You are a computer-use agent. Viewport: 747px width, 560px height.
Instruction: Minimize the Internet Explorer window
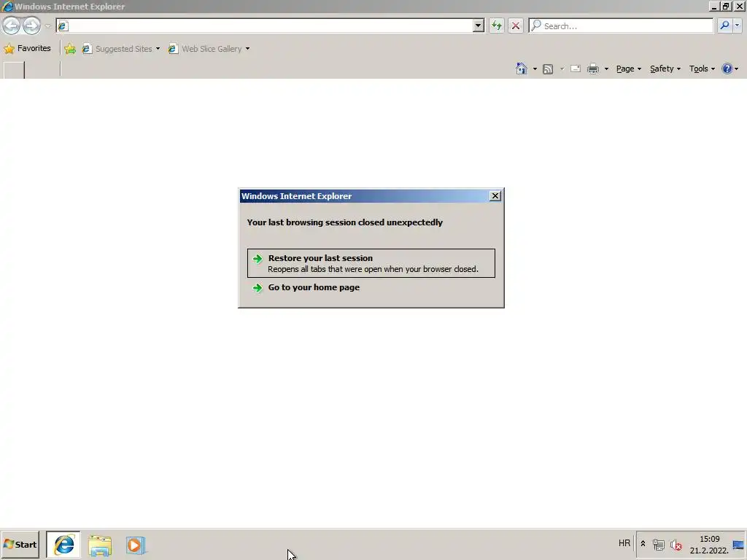coord(713,6)
